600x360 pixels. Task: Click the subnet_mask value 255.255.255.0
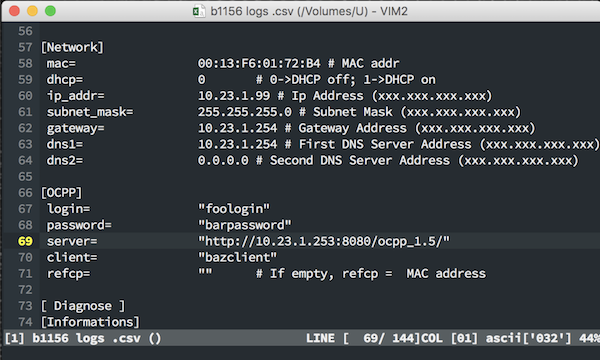[245, 112]
